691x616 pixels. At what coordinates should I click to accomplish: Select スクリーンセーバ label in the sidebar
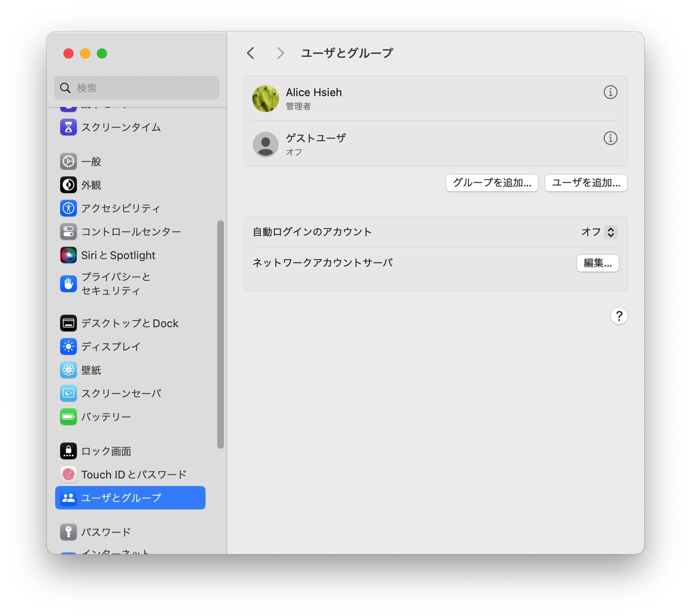121,393
